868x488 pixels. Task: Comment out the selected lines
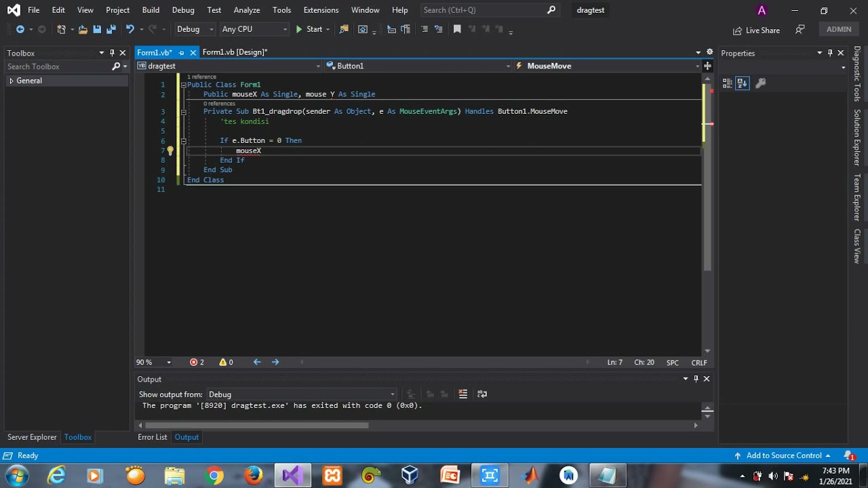pyautogui.click(x=425, y=29)
